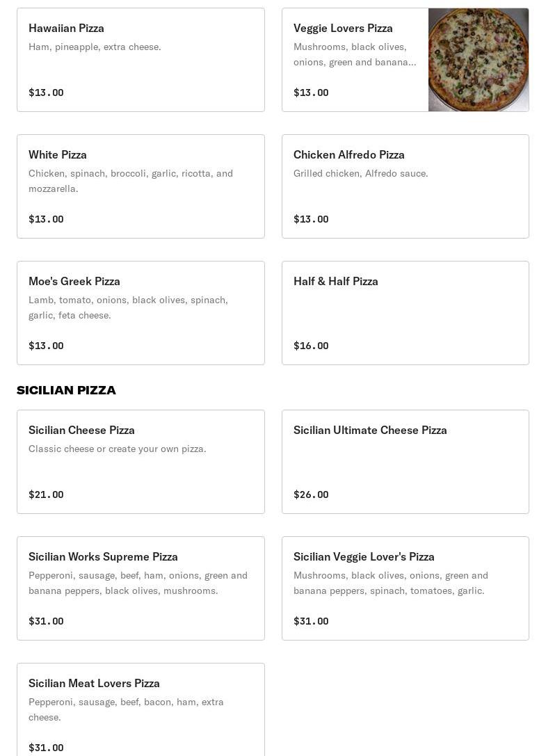Image resolution: width=546 pixels, height=756 pixels.
Task: Click the "Grilled chicken, Alfredo sauce" description
Action: pyautogui.click(x=360, y=173)
